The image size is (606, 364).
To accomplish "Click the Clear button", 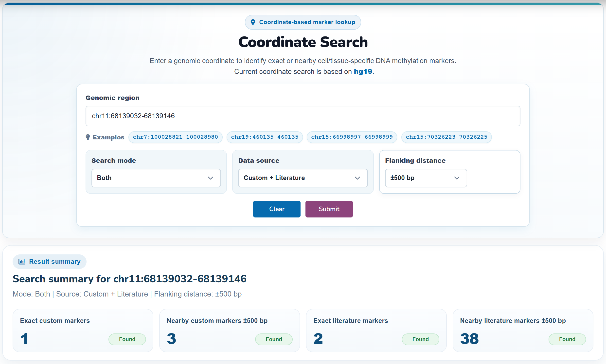I will 277,209.
